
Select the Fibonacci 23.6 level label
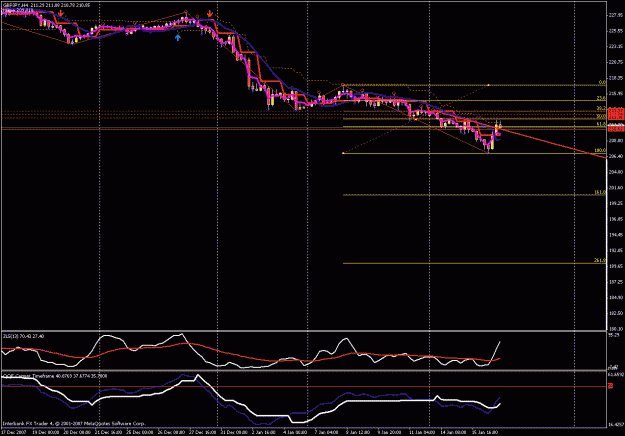tap(601, 98)
